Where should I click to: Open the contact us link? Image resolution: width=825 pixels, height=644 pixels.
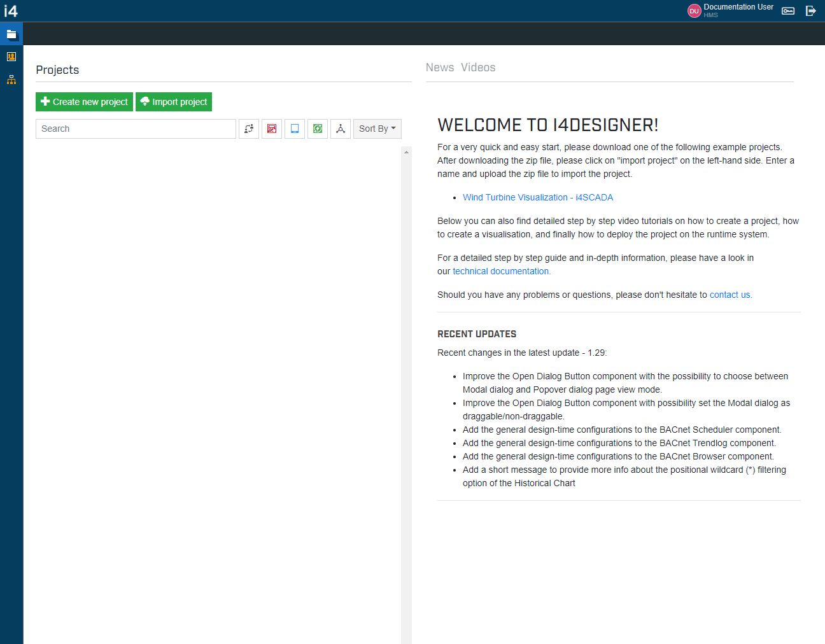731,295
